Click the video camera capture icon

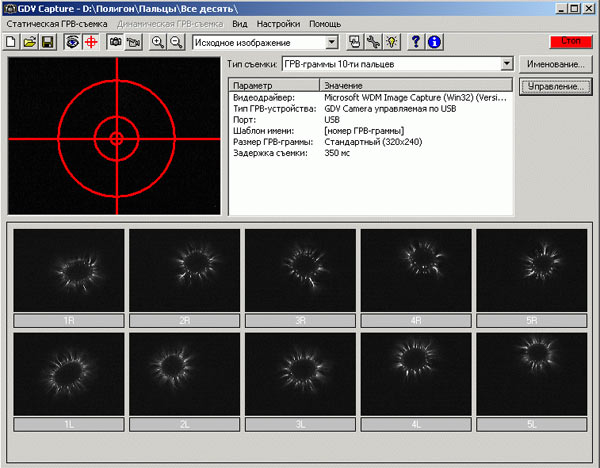click(x=133, y=42)
